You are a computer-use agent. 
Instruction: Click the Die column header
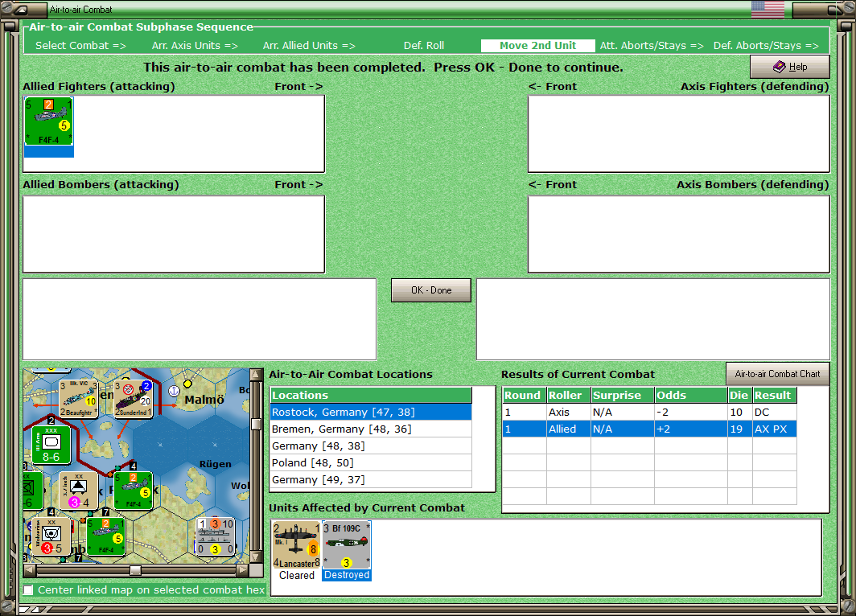click(x=739, y=395)
